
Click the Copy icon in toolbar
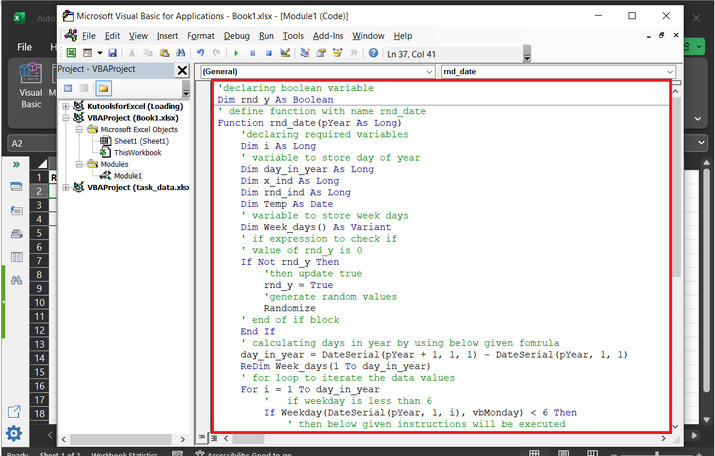(x=148, y=53)
